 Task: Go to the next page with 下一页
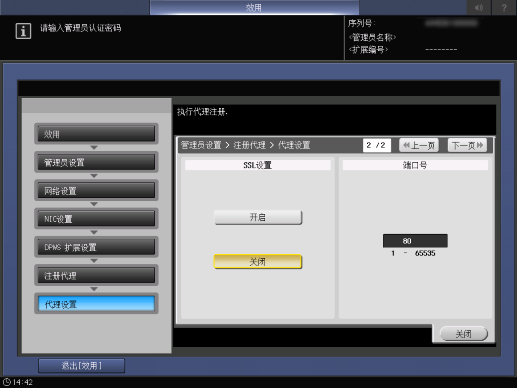point(467,145)
